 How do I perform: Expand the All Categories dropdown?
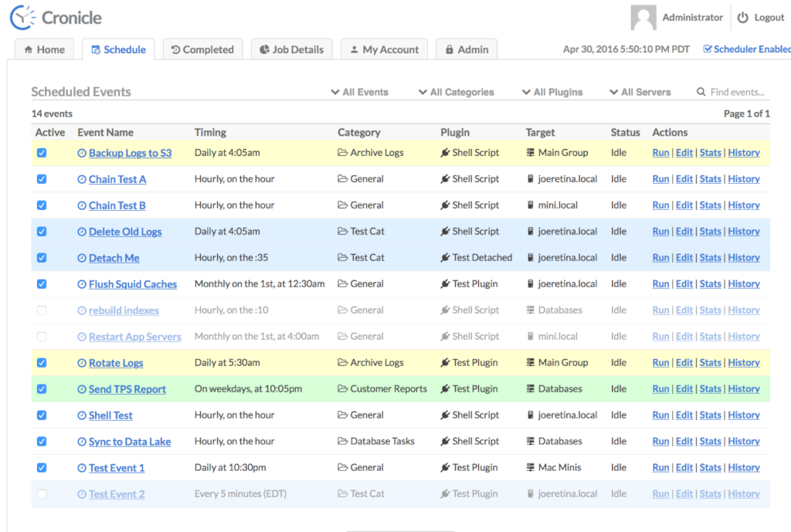[x=456, y=92]
